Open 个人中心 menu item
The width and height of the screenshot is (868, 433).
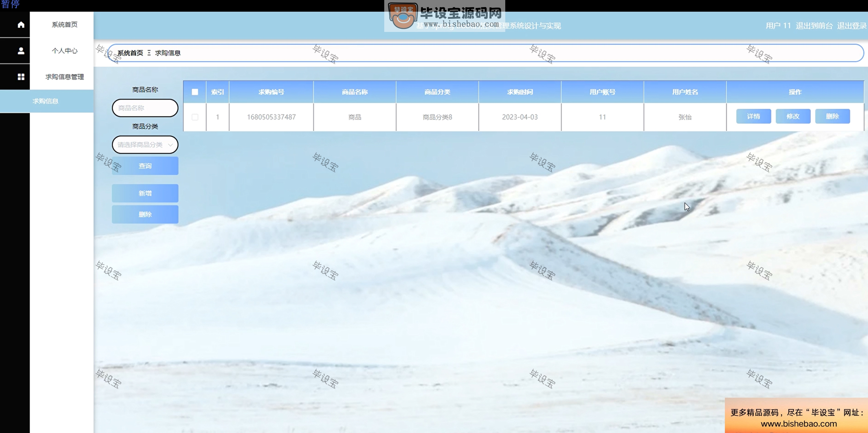click(x=65, y=51)
